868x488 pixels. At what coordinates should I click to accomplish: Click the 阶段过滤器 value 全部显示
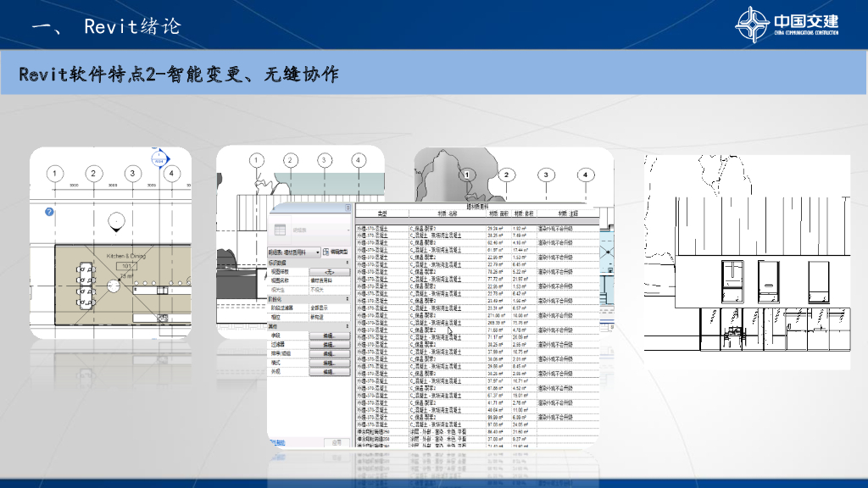pos(330,308)
